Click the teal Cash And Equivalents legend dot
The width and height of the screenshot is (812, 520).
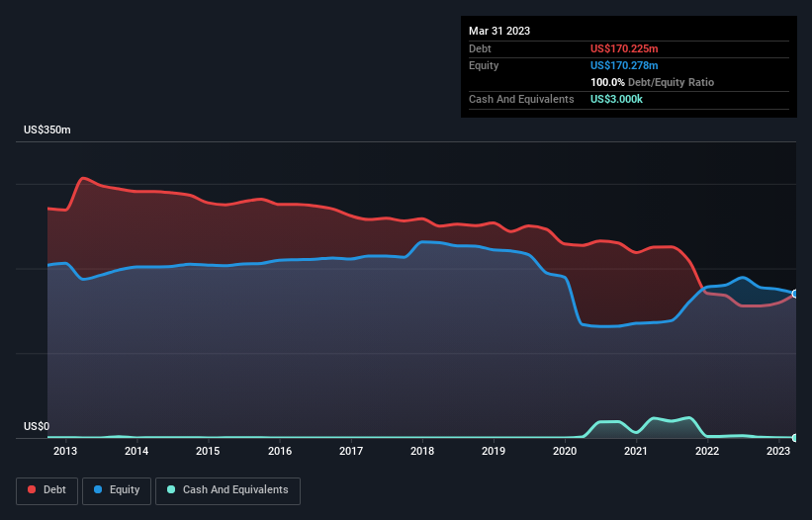click(172, 490)
